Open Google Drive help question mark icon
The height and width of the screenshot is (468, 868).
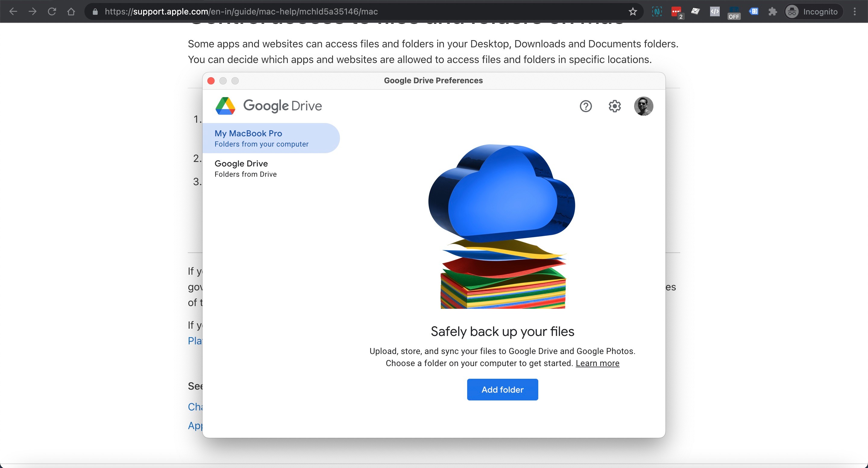(x=586, y=106)
